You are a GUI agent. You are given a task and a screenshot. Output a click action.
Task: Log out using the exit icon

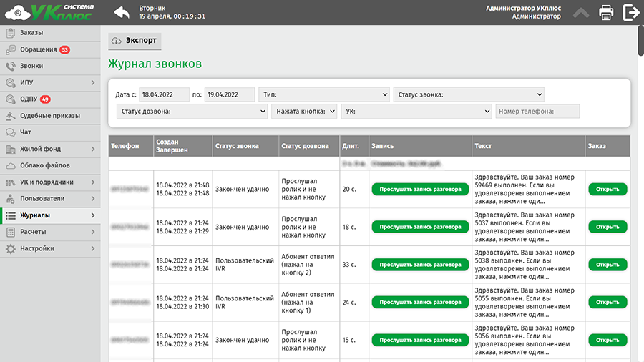(x=630, y=12)
